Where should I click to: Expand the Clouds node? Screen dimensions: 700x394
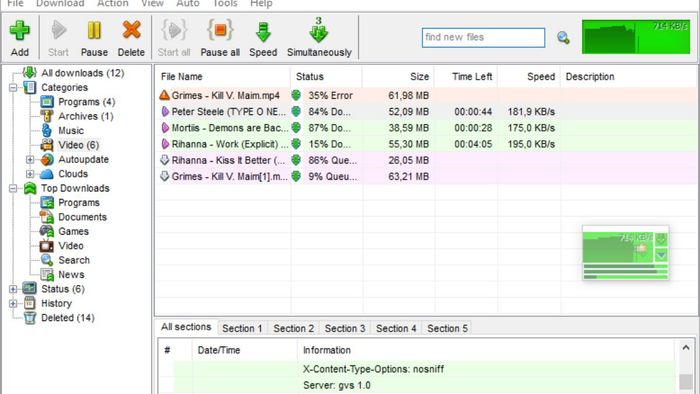click(30, 174)
